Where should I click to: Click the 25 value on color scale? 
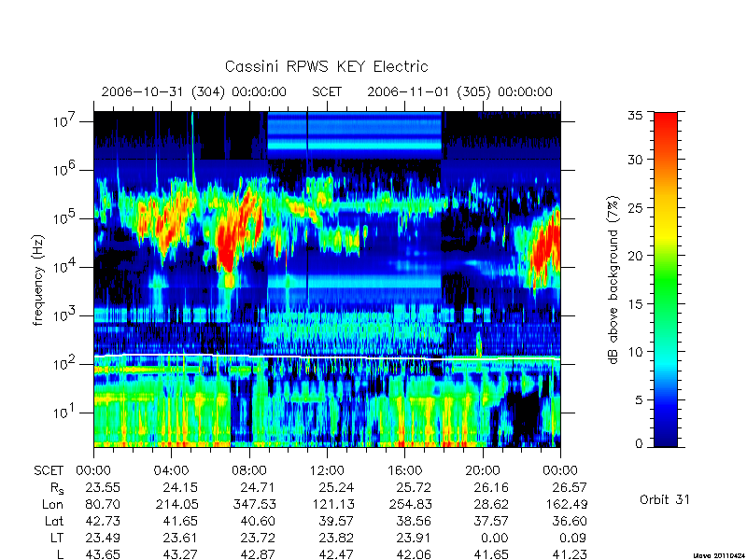point(635,207)
